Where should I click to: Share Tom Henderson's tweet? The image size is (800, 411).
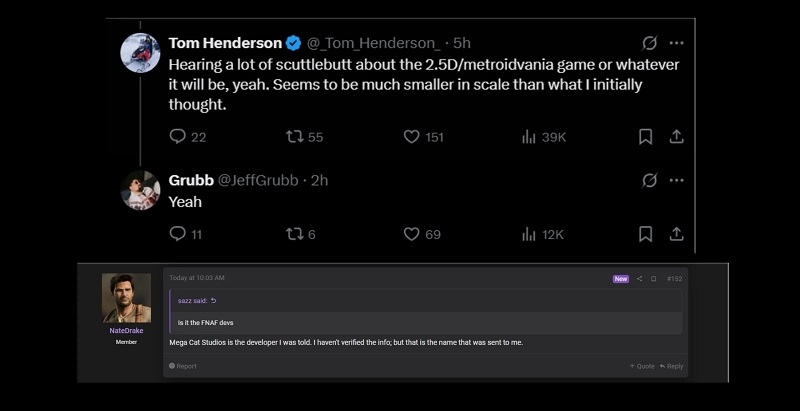676,137
